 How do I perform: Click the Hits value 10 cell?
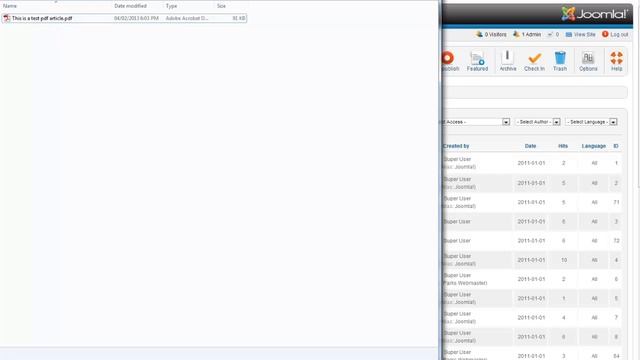pyautogui.click(x=564, y=260)
